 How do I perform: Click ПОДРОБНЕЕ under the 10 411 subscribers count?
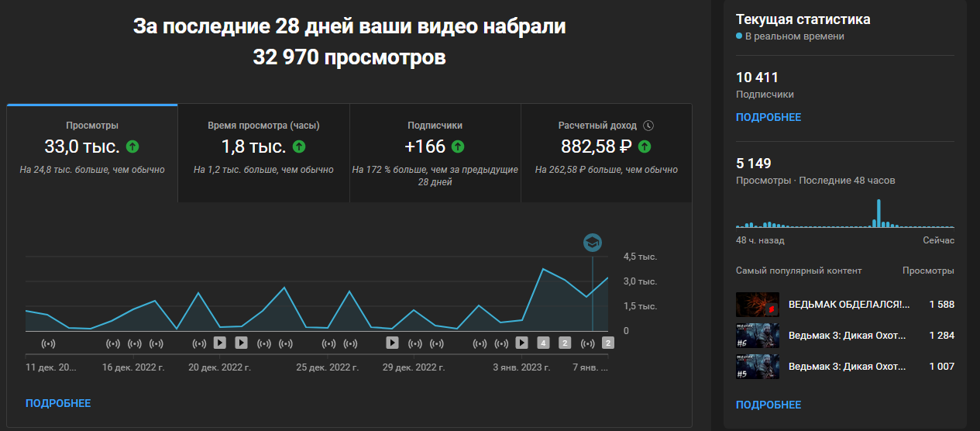click(x=768, y=117)
